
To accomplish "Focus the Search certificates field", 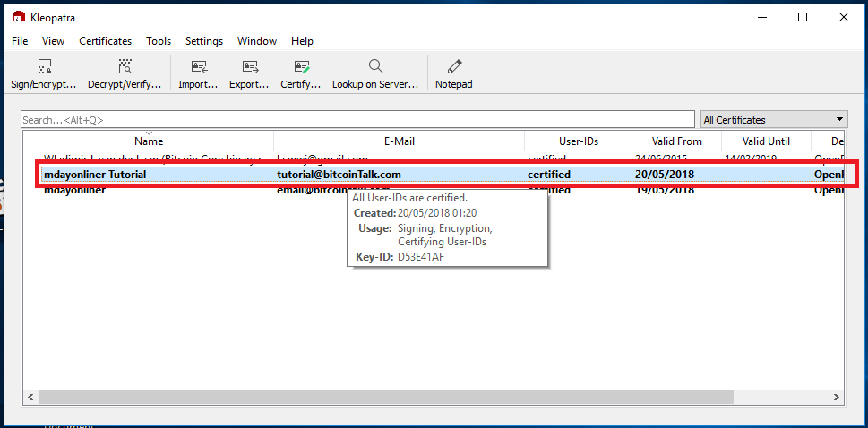I will (x=357, y=120).
